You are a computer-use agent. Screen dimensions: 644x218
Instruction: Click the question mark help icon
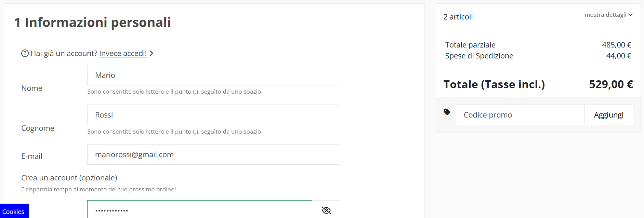pyautogui.click(x=25, y=53)
